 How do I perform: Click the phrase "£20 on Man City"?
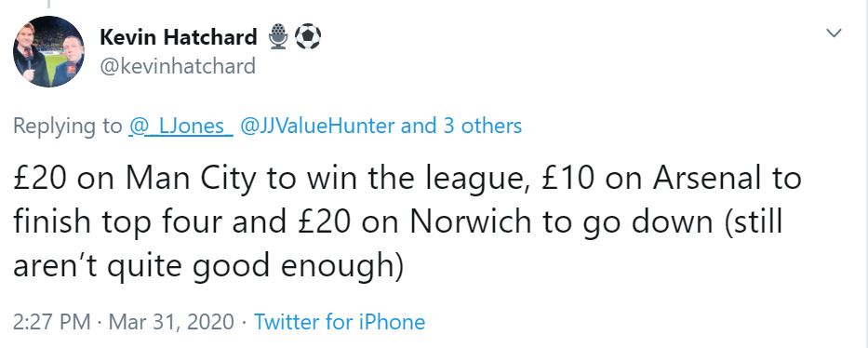tap(135, 181)
